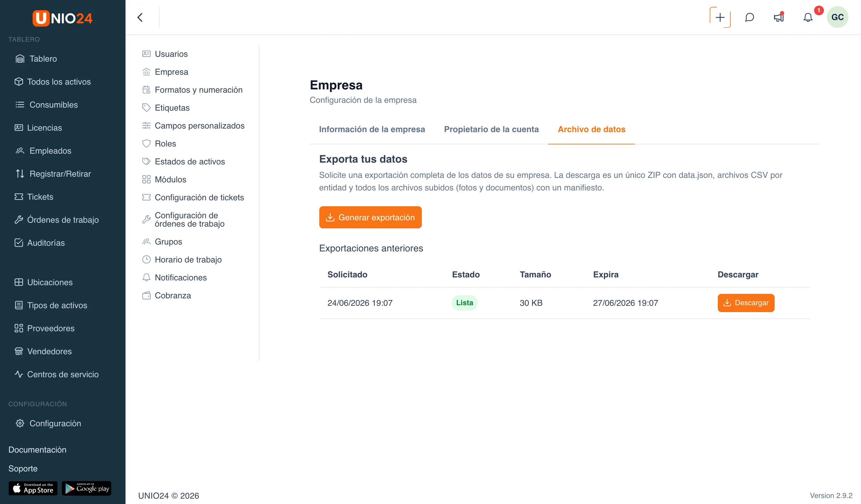Click the Proveedores icon
The width and height of the screenshot is (861, 504).
click(19, 328)
